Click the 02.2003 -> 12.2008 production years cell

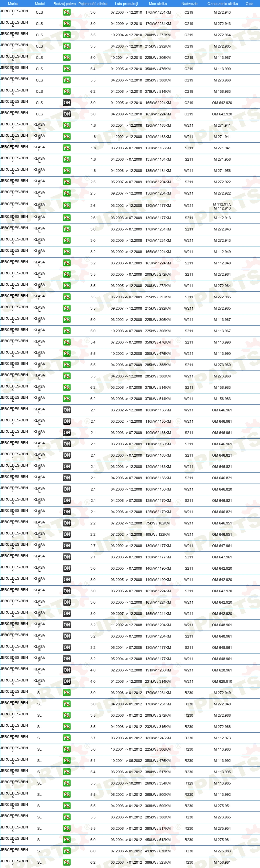tap(126, 670)
